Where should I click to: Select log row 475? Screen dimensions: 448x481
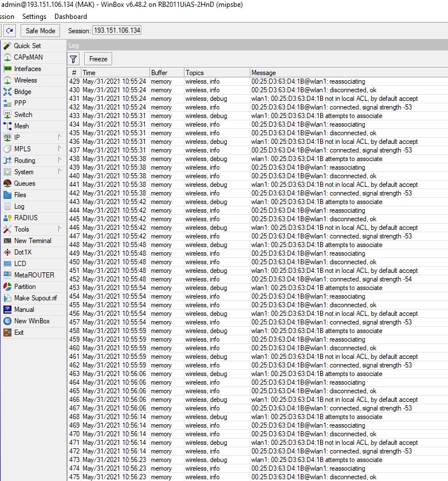point(258,477)
